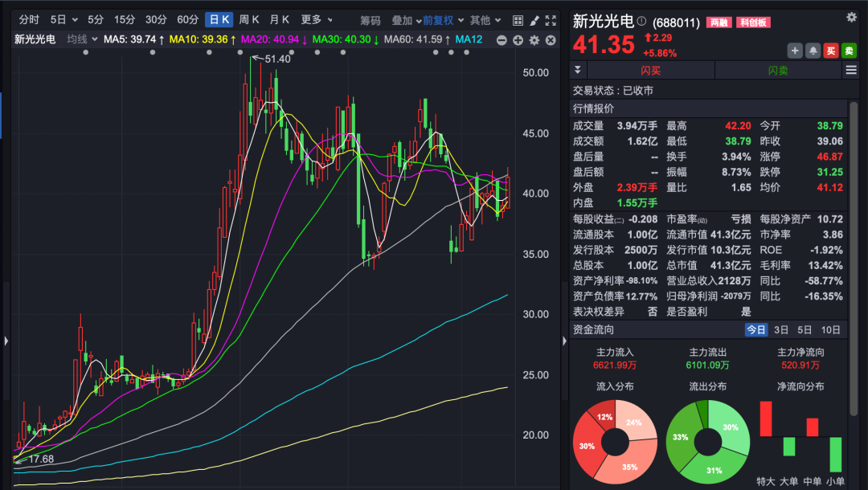This screenshot has height=490, width=868.
Task: Toggle the 筹码 chip distribution
Action: 371,20
